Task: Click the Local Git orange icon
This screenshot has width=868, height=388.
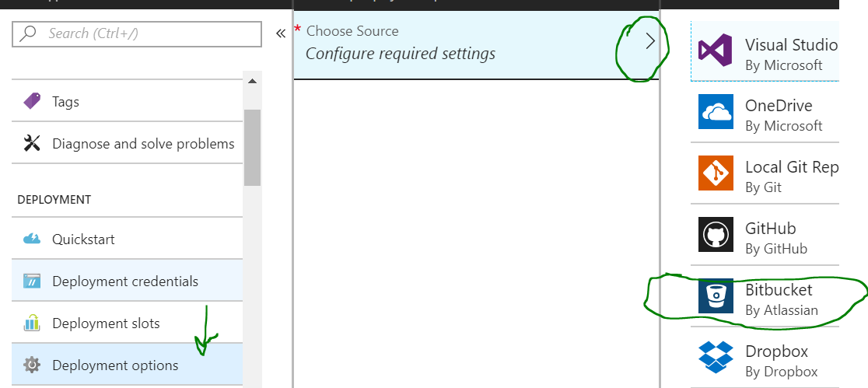Action: coord(716,173)
